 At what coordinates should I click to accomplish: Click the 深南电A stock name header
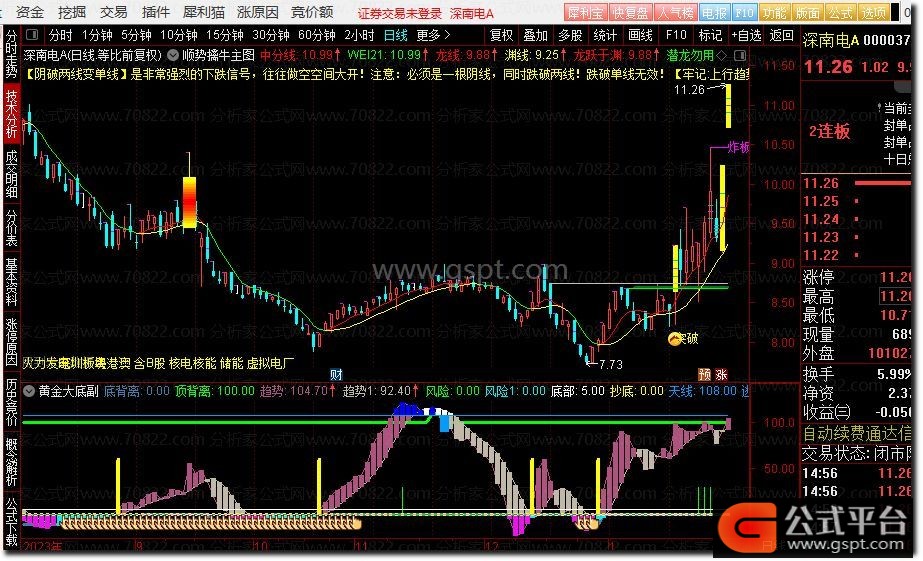[831, 40]
